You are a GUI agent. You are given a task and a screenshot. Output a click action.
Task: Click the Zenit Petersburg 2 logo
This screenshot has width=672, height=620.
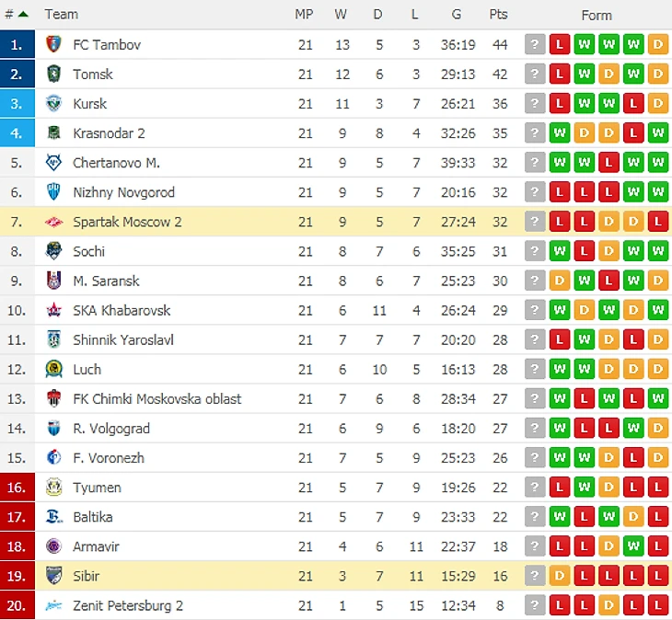(53, 605)
